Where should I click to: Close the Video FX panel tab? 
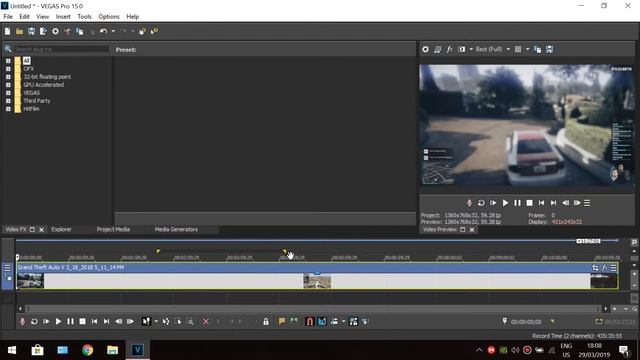(x=41, y=230)
